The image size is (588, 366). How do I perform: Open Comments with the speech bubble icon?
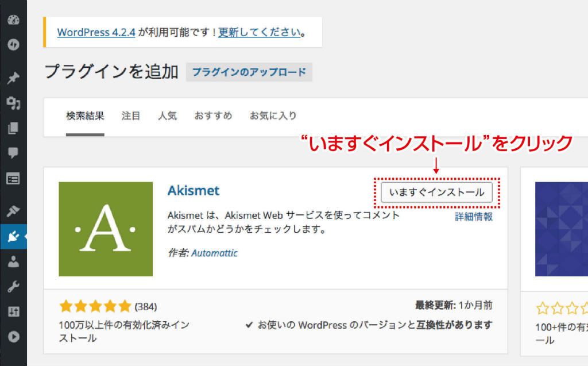13,153
